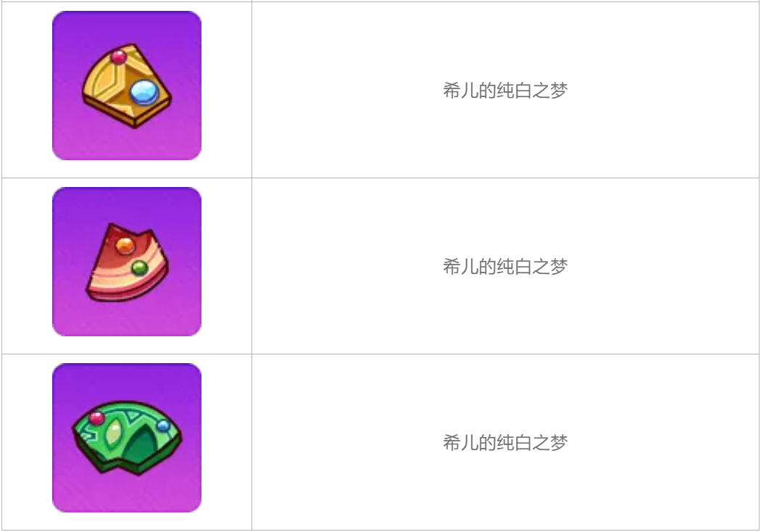Click the blue gem on golden fragment
Viewport: 761px width, 532px height.
click(144, 92)
